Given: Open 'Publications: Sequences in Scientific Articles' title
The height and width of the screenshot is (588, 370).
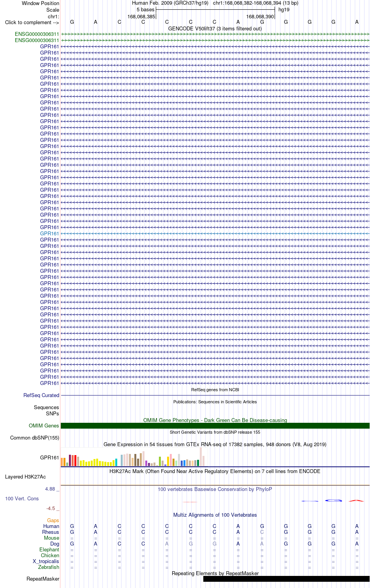Looking at the screenshot, I should [x=215, y=402].
